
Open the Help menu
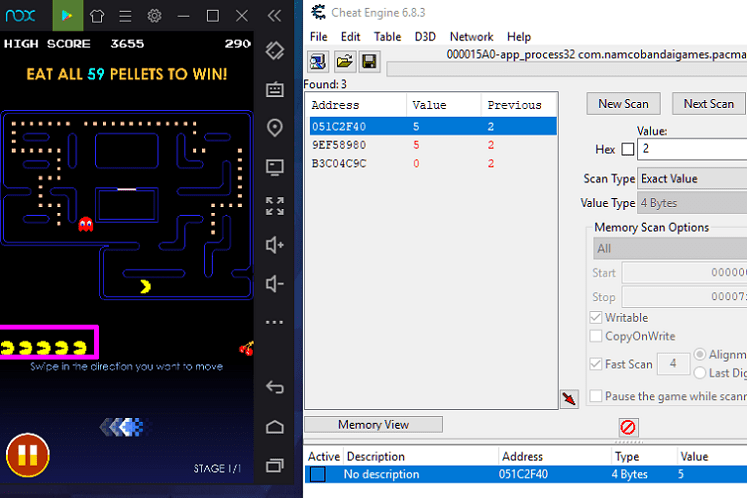pyautogui.click(x=519, y=37)
